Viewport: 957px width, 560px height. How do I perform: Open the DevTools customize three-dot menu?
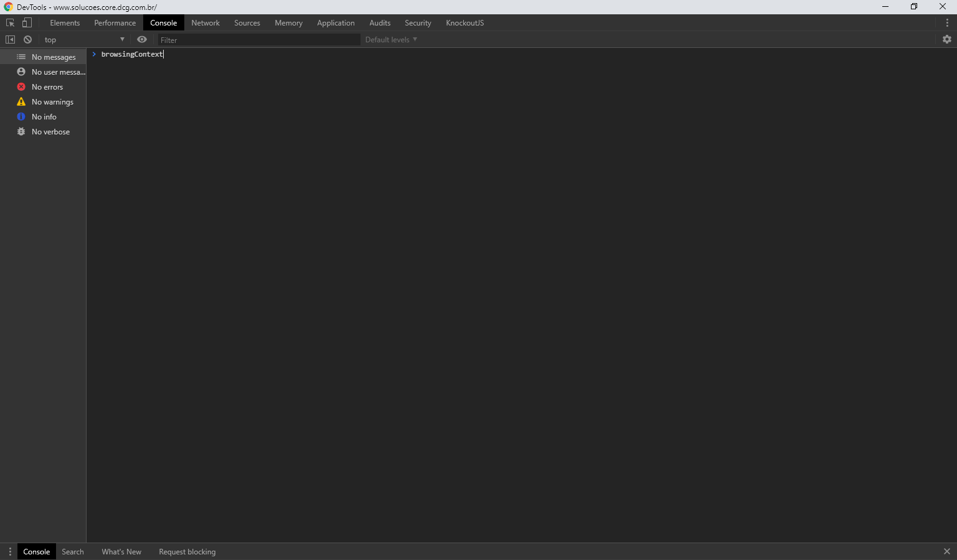[x=947, y=23]
